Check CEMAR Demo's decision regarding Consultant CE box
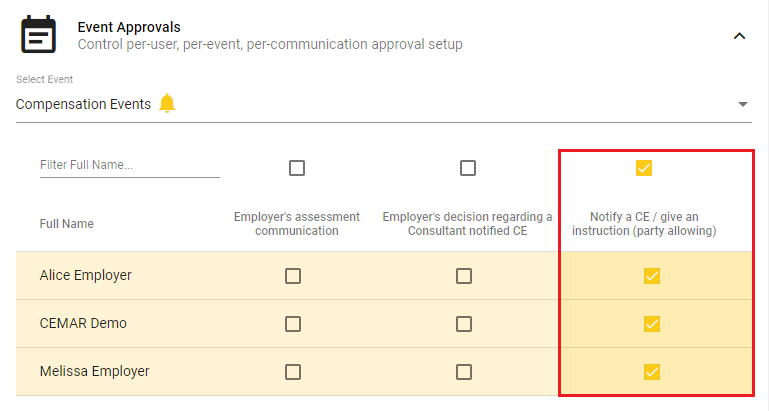This screenshot has height=411, width=769. click(x=463, y=324)
